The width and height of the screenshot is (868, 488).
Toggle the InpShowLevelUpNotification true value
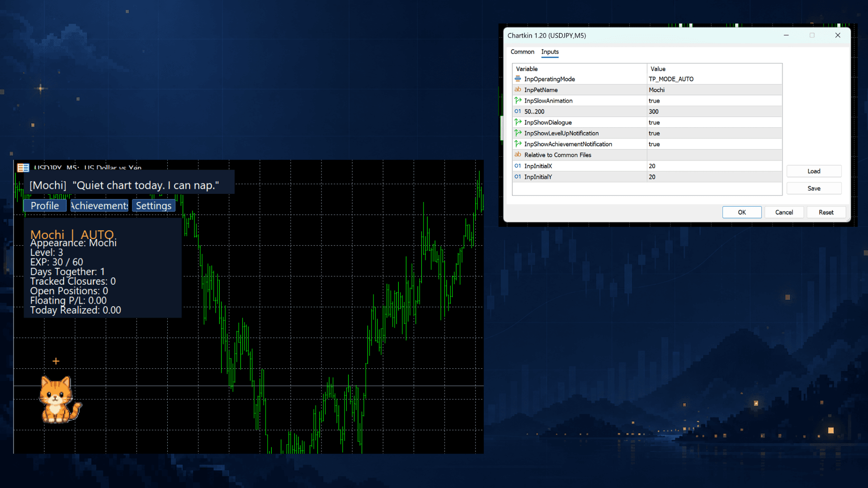[714, 133]
